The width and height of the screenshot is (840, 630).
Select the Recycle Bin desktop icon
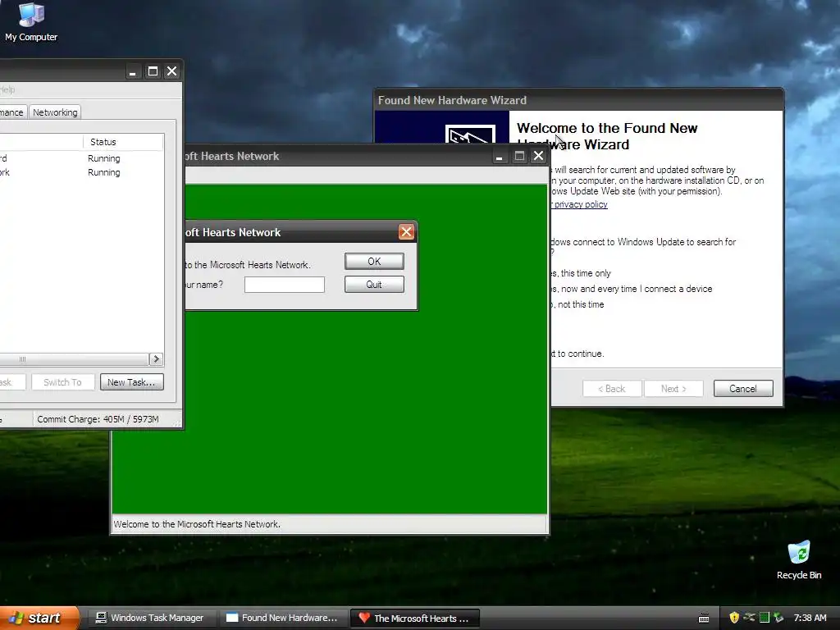tap(799, 560)
